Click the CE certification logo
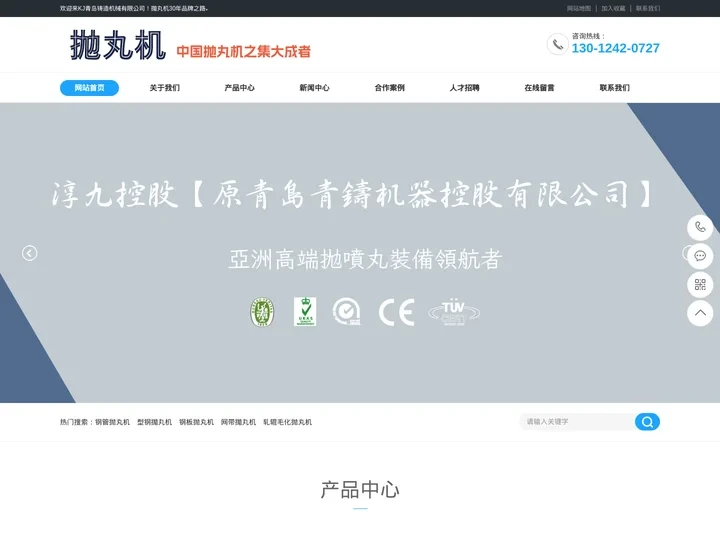 pos(396,312)
